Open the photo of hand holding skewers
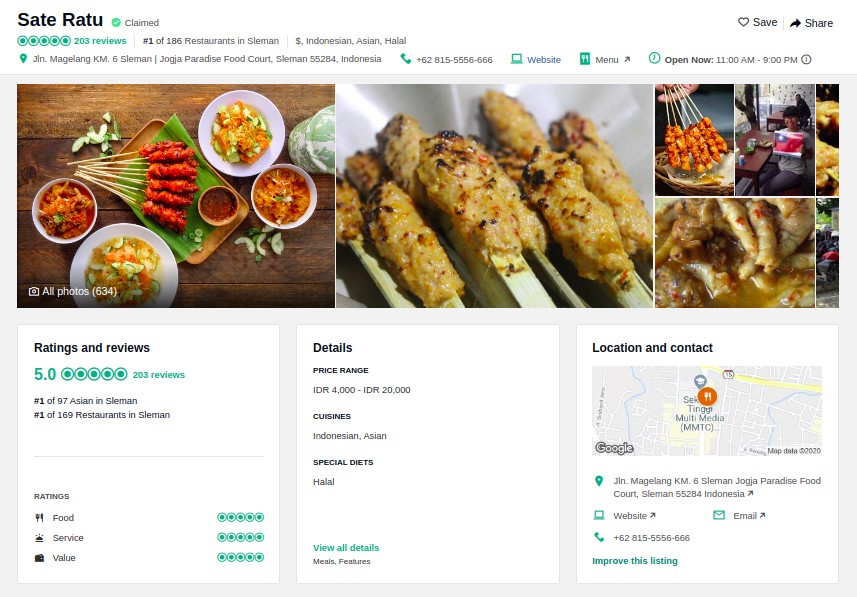 694,140
